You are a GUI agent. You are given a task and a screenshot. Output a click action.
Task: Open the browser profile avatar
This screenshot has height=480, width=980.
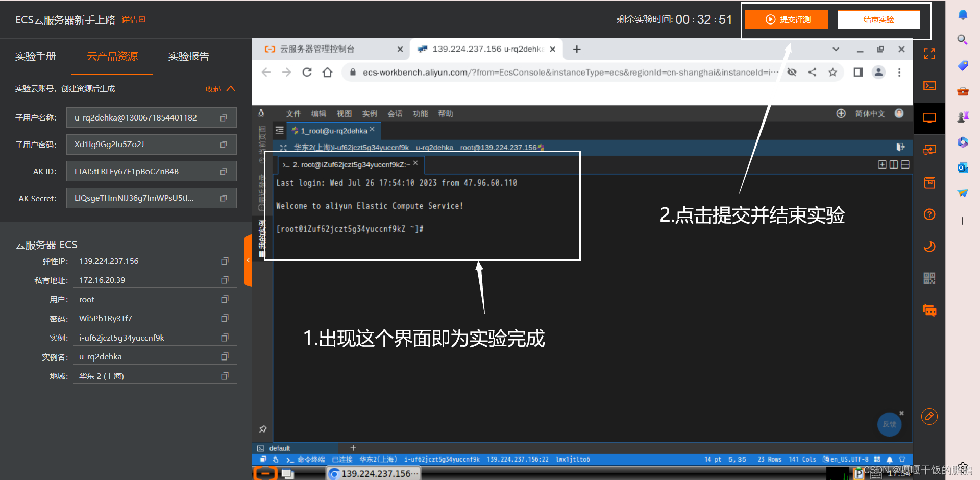[x=878, y=73]
